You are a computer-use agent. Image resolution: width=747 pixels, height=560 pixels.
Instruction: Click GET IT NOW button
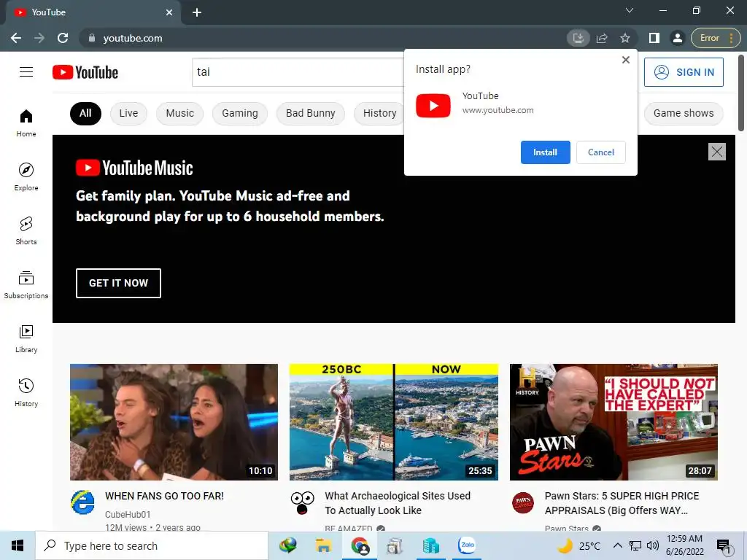pos(118,283)
